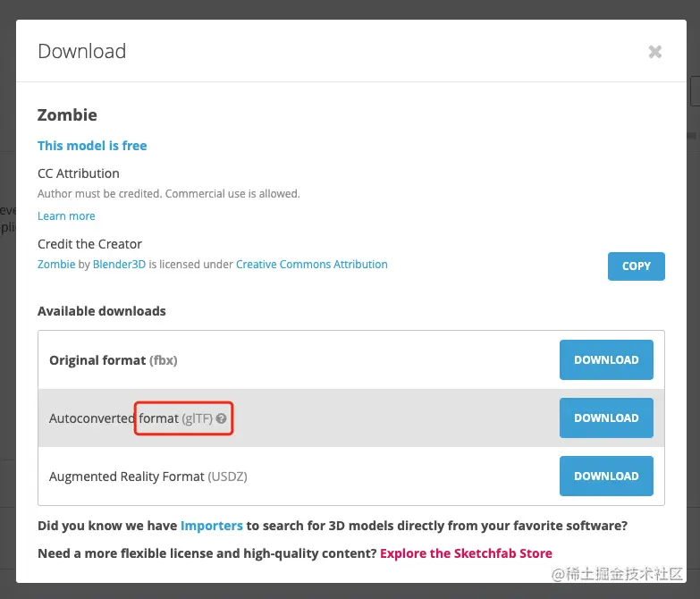This screenshot has width=700, height=599.
Task: Click the glTF format help question icon
Action: 221,418
